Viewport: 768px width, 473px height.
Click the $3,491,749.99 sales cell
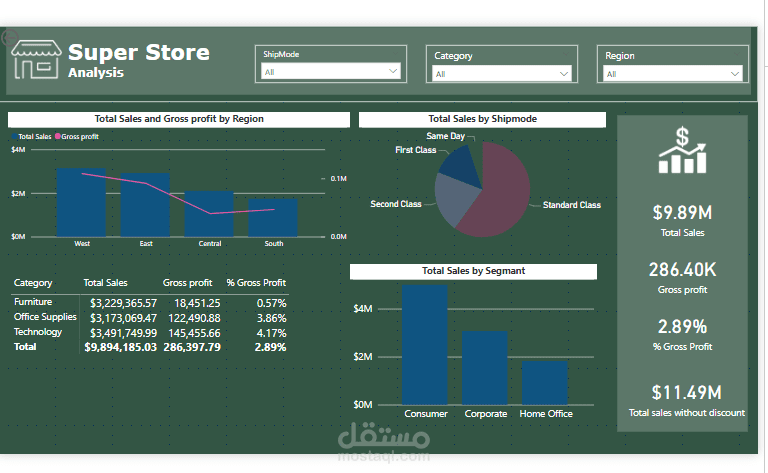pyautogui.click(x=123, y=333)
